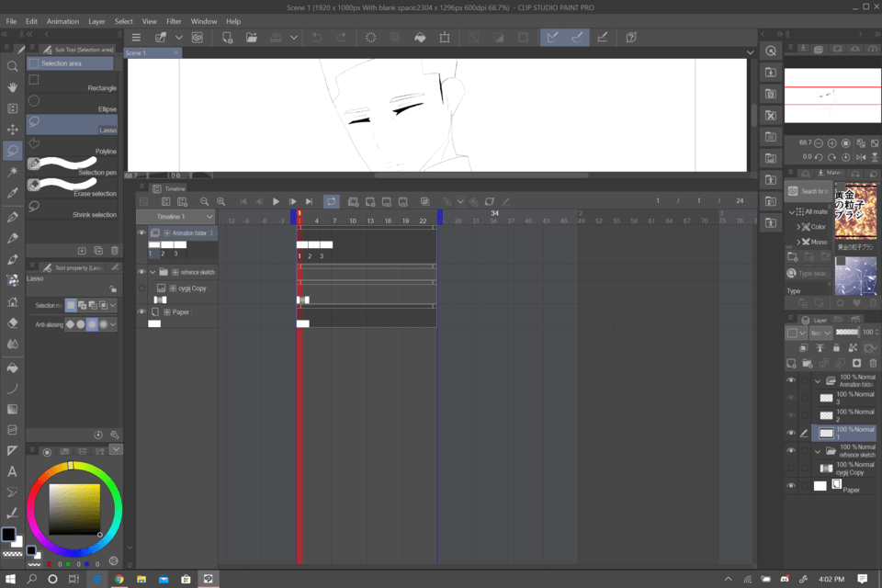Image resolution: width=882 pixels, height=588 pixels.
Task: Zoom in on the timeline
Action: (220, 201)
